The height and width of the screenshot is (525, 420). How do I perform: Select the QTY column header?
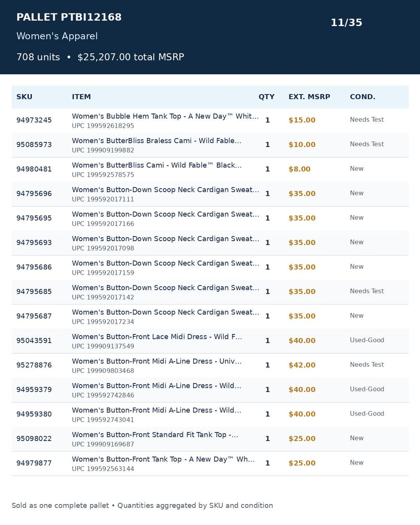[267, 97]
